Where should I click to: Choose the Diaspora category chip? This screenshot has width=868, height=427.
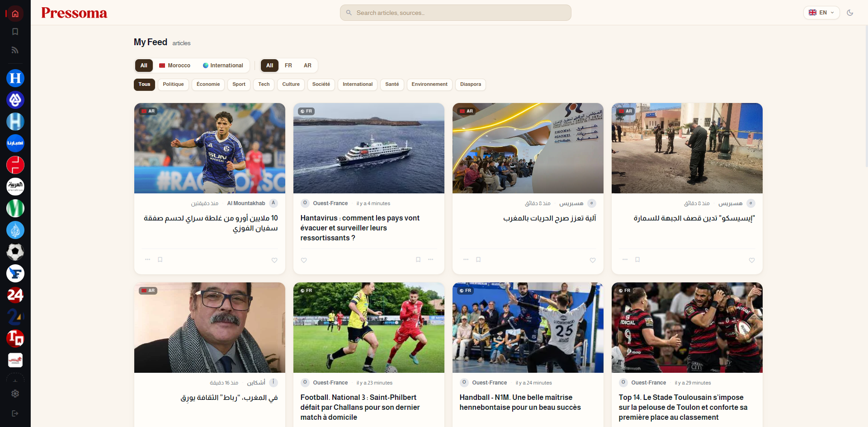[471, 84]
